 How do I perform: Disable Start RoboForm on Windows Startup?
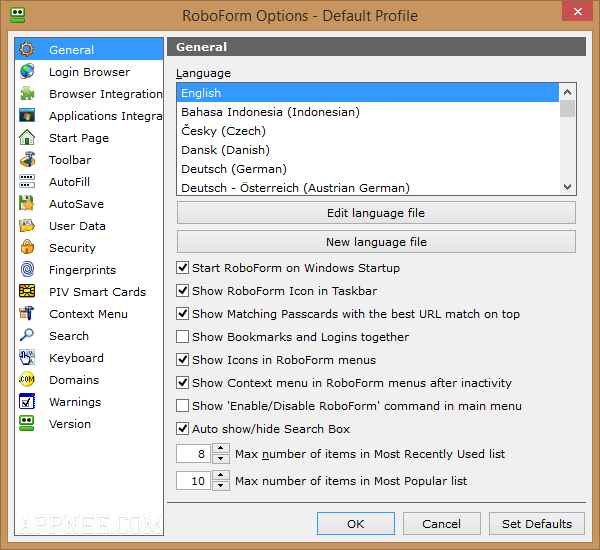183,268
